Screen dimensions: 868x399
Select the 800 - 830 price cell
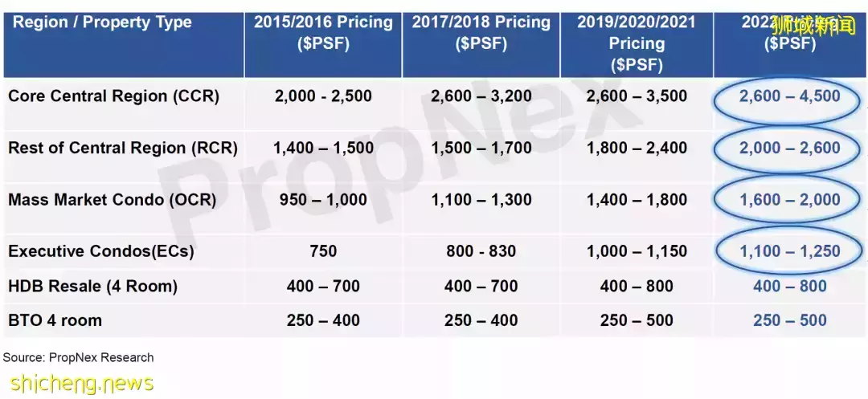[x=481, y=251]
